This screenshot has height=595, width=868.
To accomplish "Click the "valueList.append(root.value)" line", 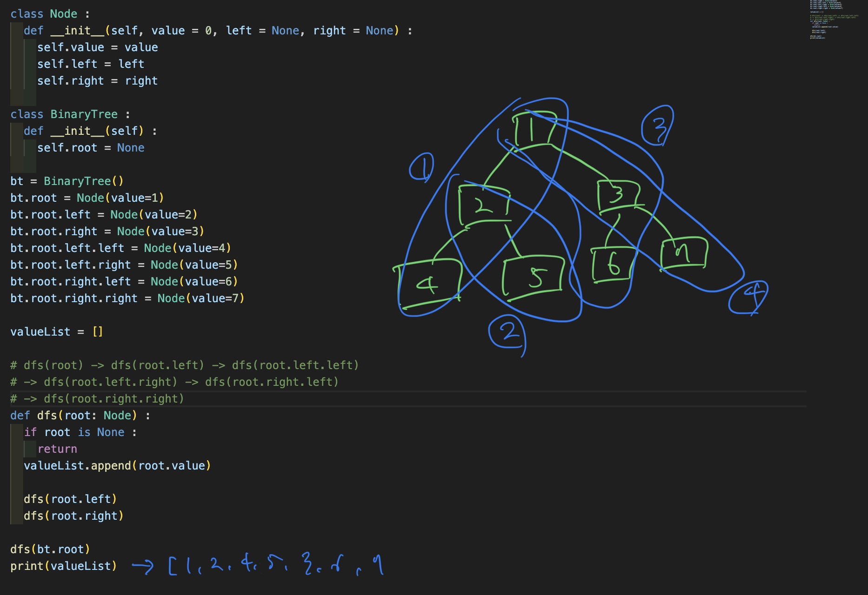I will tap(117, 466).
